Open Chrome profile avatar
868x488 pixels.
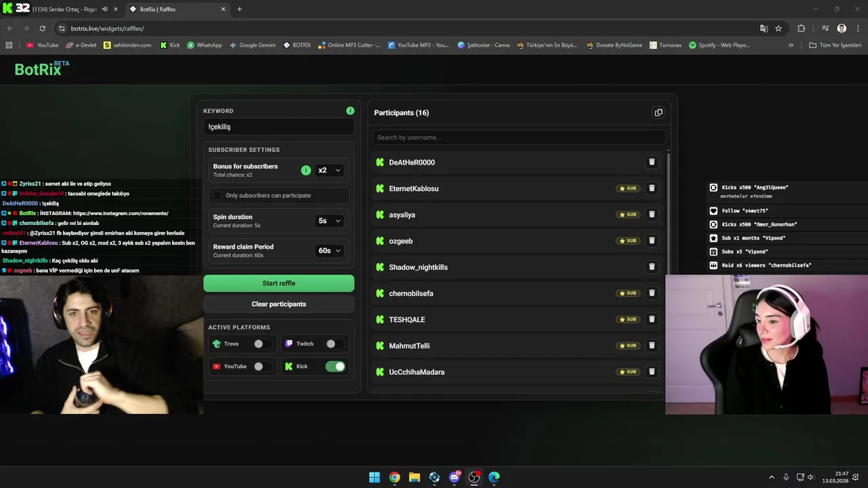pyautogui.click(x=842, y=28)
